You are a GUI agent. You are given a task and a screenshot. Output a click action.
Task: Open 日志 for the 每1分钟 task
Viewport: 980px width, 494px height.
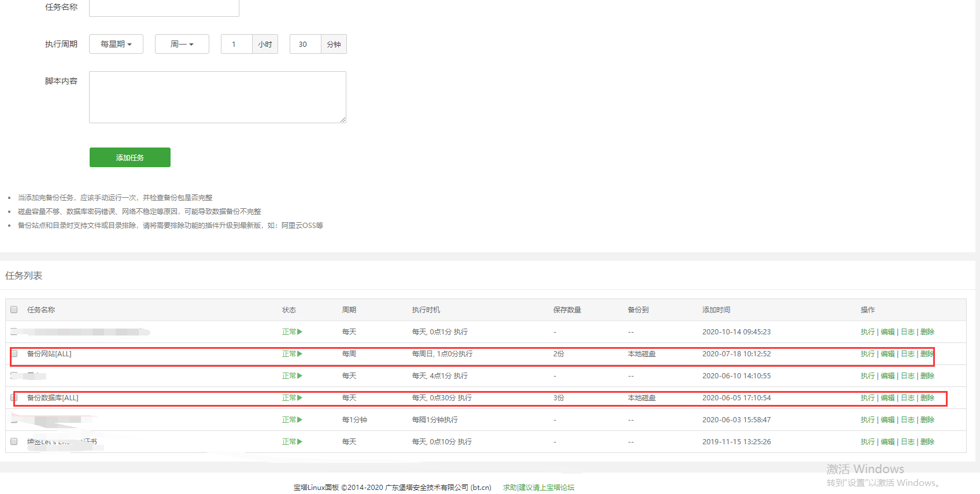pos(908,420)
